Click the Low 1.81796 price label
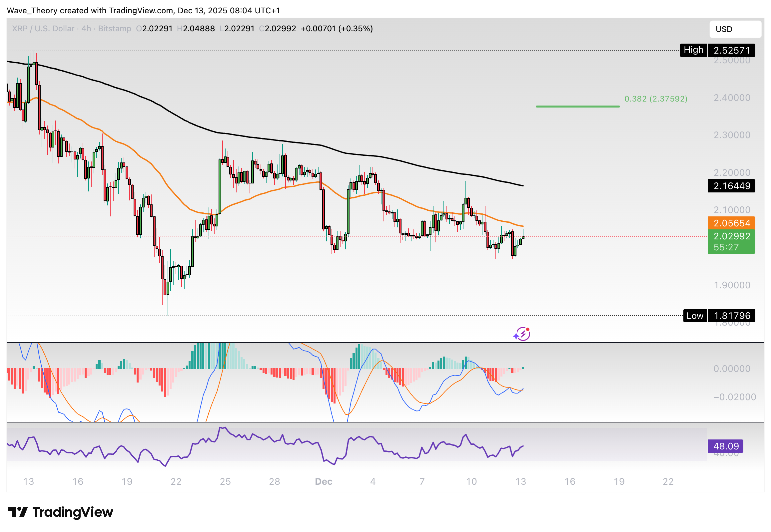This screenshot has width=771, height=532. [x=719, y=316]
